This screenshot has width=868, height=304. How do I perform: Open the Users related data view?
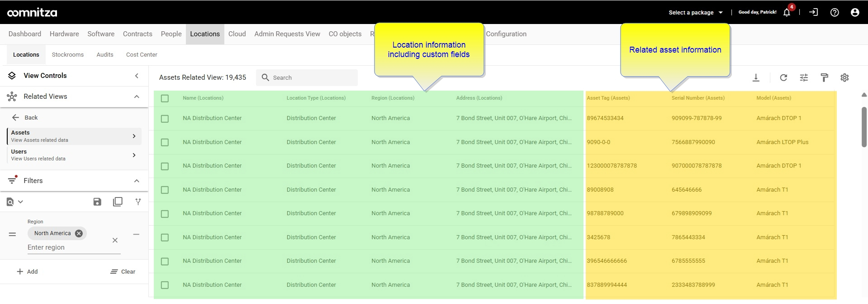tap(74, 155)
